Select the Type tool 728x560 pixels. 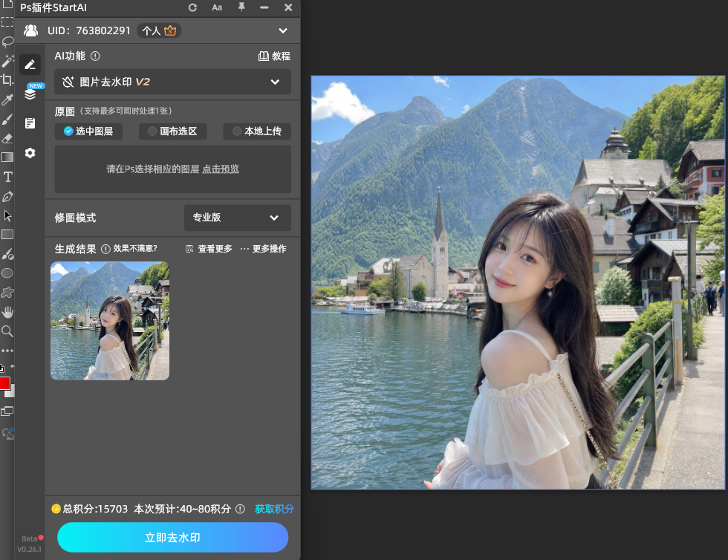pos(7,177)
